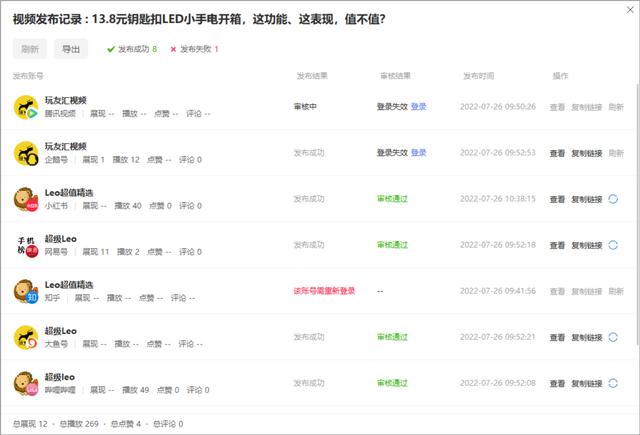640x435 pixels.
Task: Click 展现 11 in the 网易号 row
Action: [96, 252]
